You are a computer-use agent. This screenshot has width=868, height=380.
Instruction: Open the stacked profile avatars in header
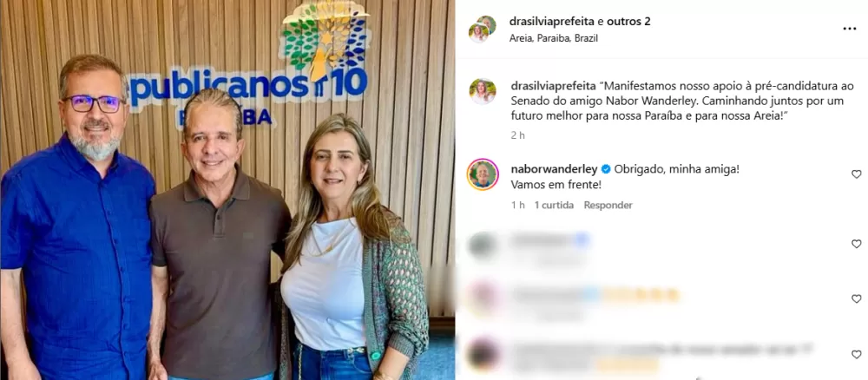coord(482,29)
